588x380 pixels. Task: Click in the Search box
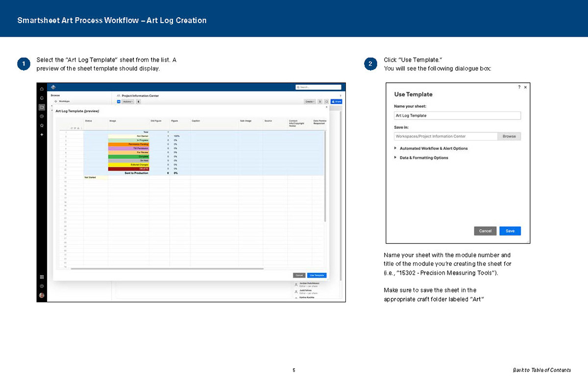[x=318, y=87]
